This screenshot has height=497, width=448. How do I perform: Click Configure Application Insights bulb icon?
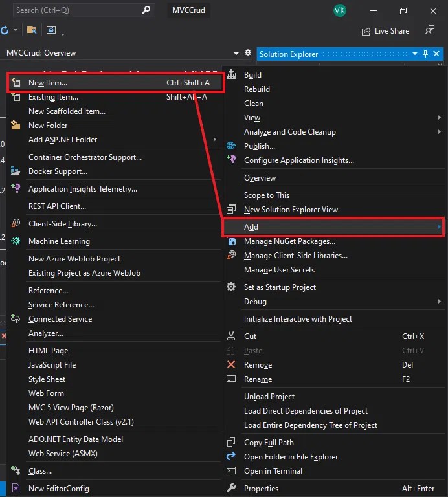tap(231, 159)
